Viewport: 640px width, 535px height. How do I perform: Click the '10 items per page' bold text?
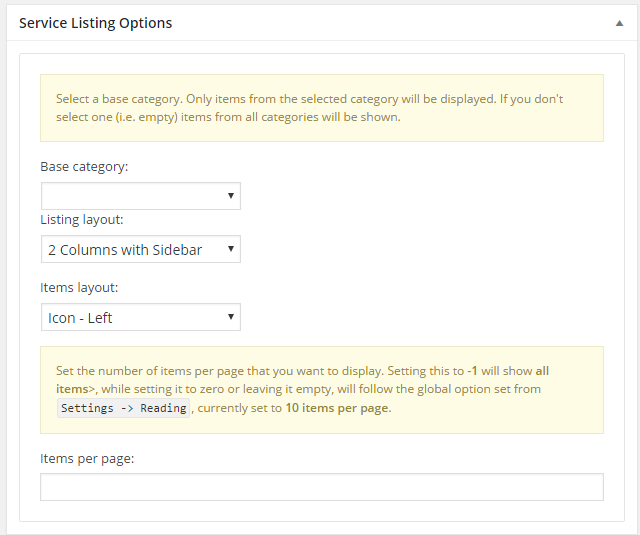337,408
